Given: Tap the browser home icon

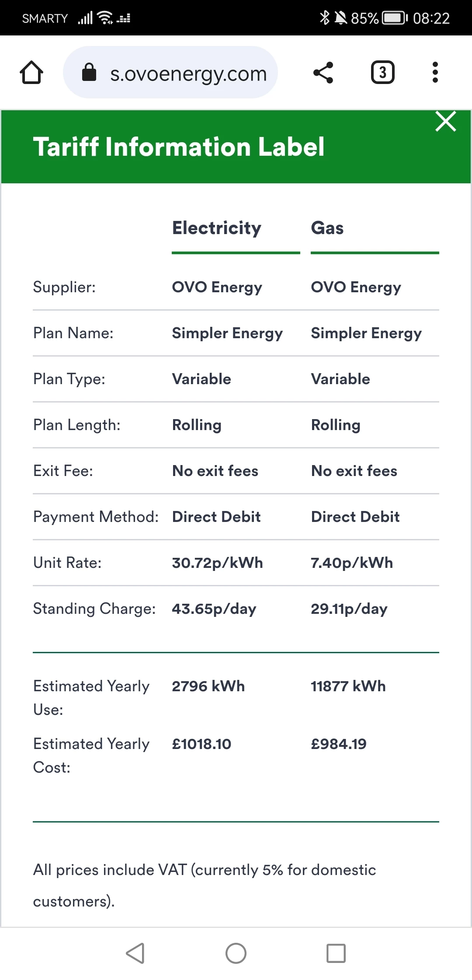Looking at the screenshot, I should pos(31,72).
